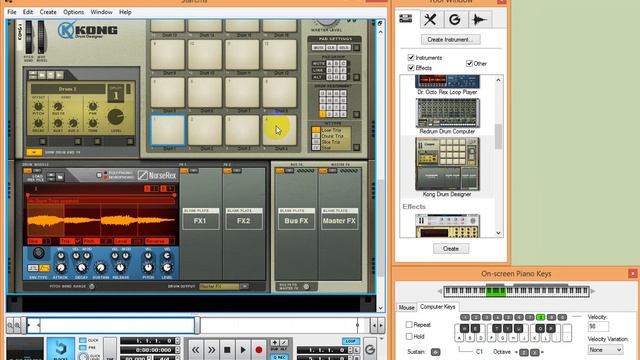Click the song position stepper arrows
Viewport: 640px width, 360px height.
(178, 340)
